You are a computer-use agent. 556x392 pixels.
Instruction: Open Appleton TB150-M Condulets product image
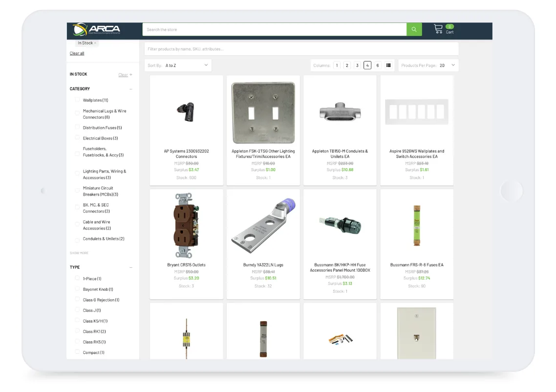[x=340, y=112]
